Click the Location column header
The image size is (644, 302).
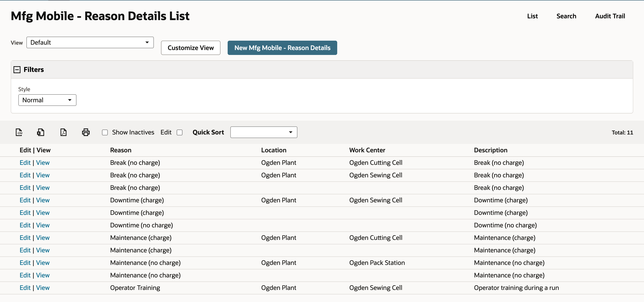274,150
